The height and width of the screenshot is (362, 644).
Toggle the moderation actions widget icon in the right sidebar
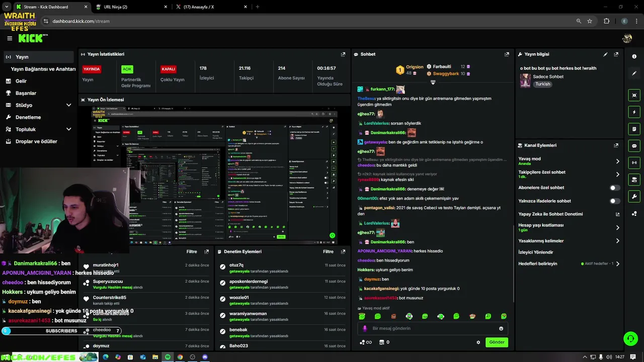point(634,179)
